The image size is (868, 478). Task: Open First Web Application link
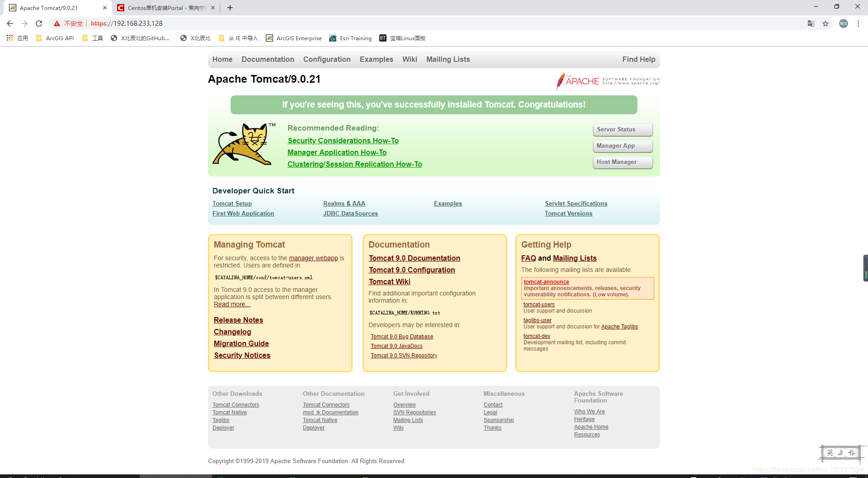click(x=243, y=214)
